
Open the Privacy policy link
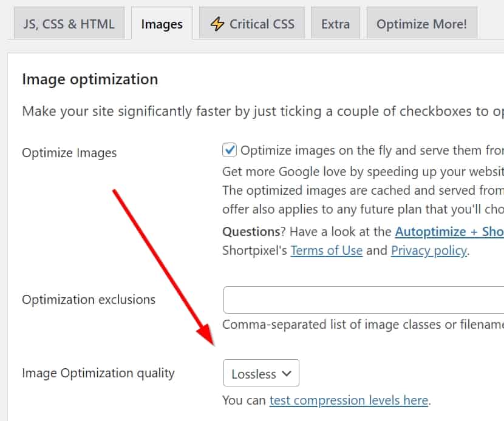429,250
